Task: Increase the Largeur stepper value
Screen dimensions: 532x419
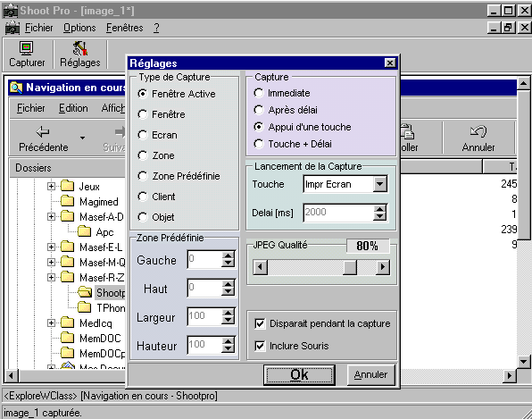Action: pos(228,313)
